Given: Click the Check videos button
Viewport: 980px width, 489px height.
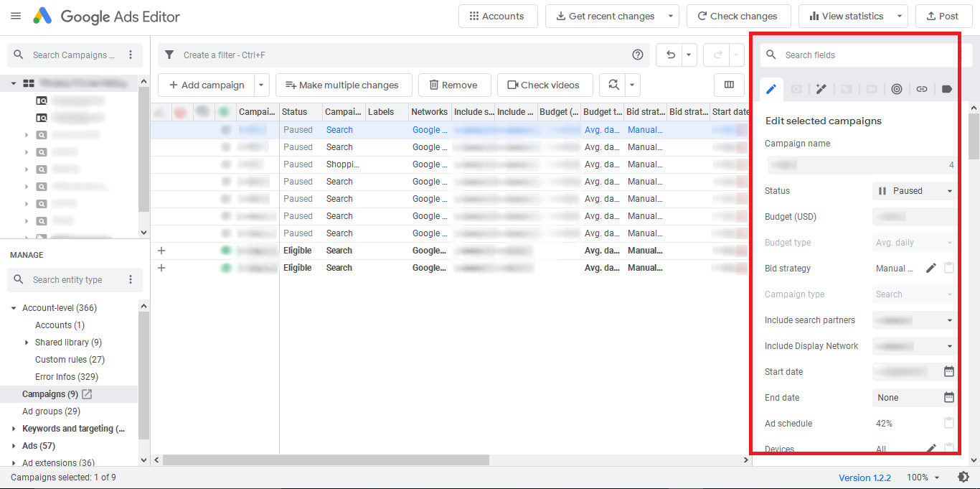Looking at the screenshot, I should [545, 85].
